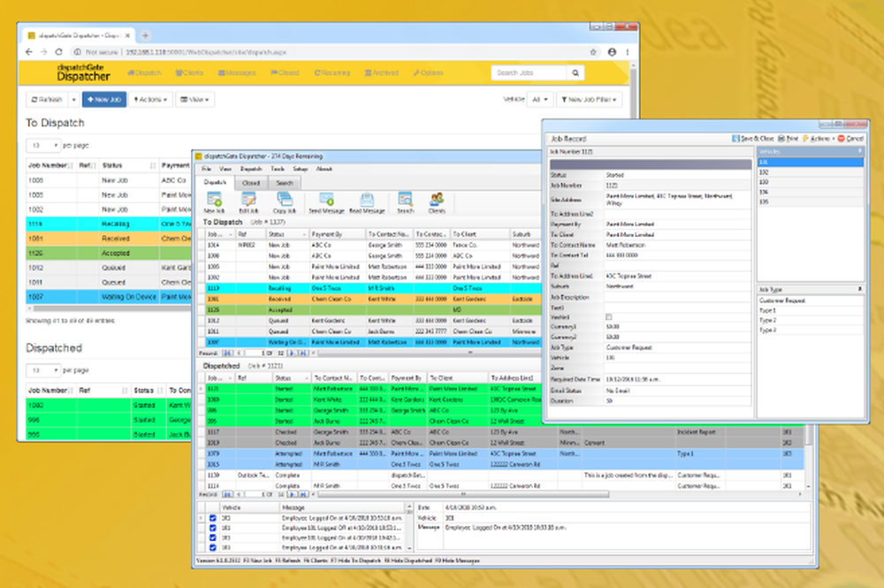Screen dimensions: 884x588
Task: Click the Edit Job toolbar icon
Action: tap(248, 202)
